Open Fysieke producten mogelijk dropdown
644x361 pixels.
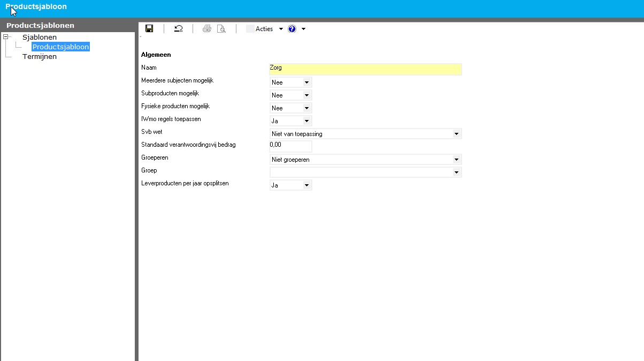[x=306, y=108]
